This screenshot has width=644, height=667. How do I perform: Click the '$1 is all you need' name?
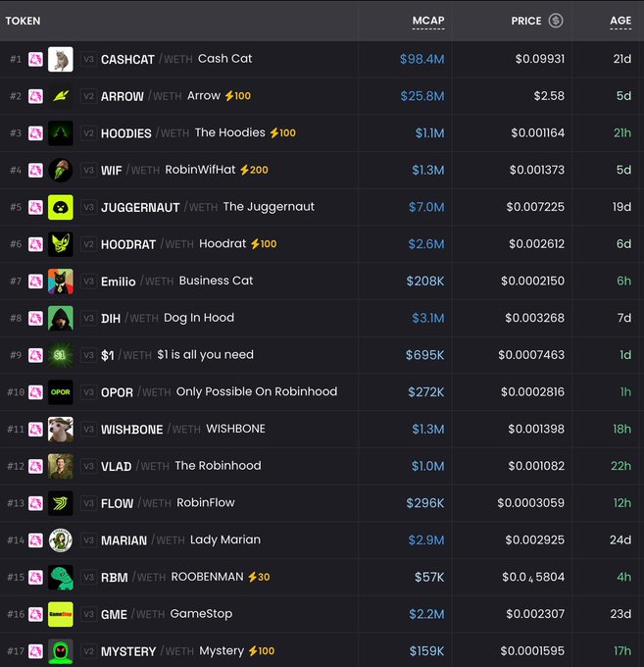click(x=205, y=355)
